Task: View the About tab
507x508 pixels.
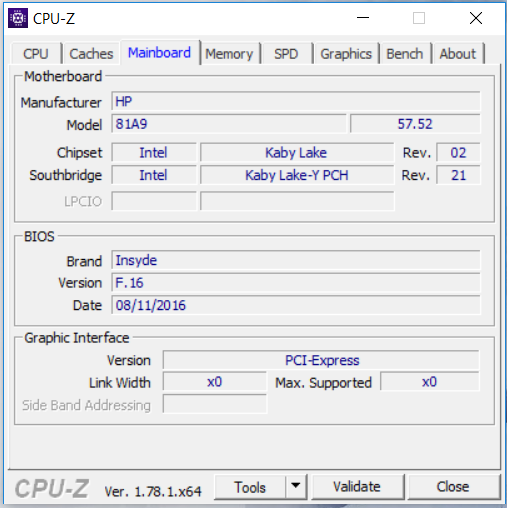Action: (458, 54)
